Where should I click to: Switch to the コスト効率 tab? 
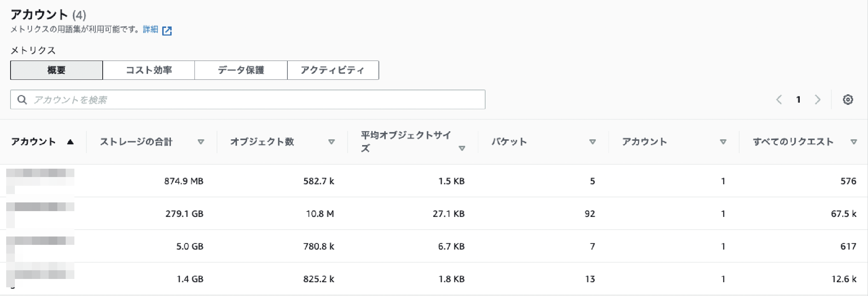click(x=149, y=70)
